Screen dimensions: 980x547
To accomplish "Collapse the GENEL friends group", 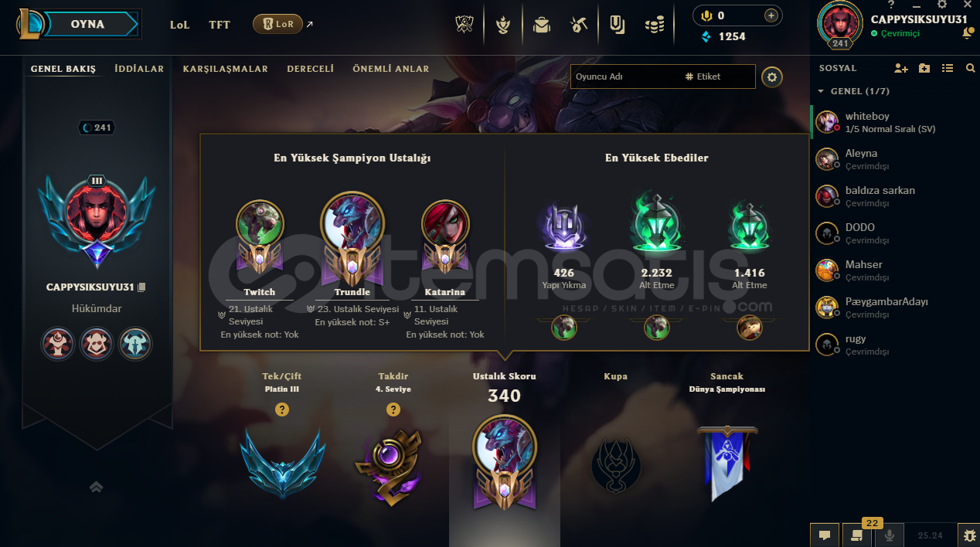I will pyautogui.click(x=821, y=91).
